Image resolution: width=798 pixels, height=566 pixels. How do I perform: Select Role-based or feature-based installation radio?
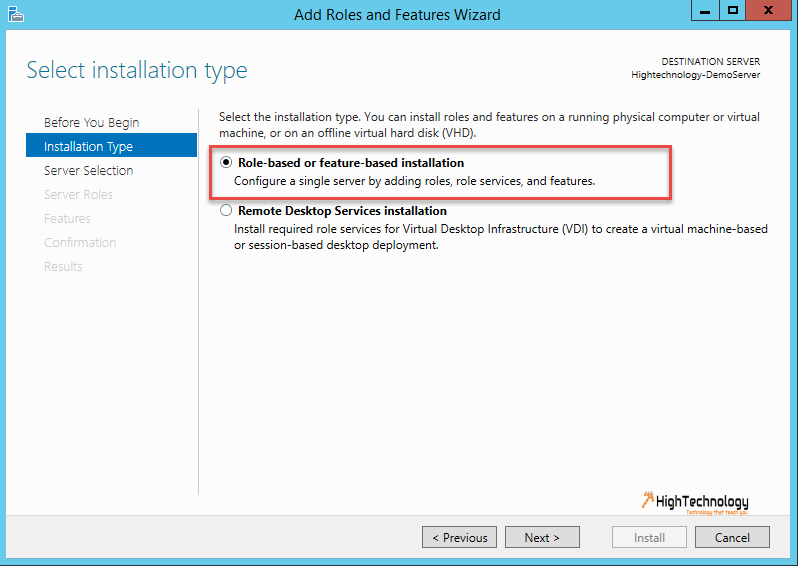226,162
